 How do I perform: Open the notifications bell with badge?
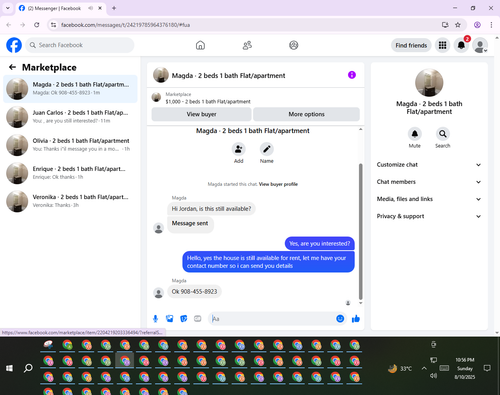pos(461,45)
